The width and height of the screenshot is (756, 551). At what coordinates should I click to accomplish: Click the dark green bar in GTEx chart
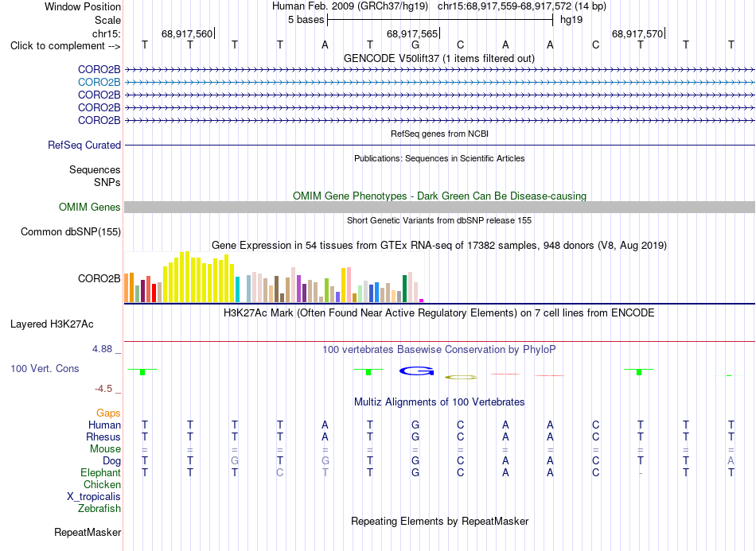404,289
